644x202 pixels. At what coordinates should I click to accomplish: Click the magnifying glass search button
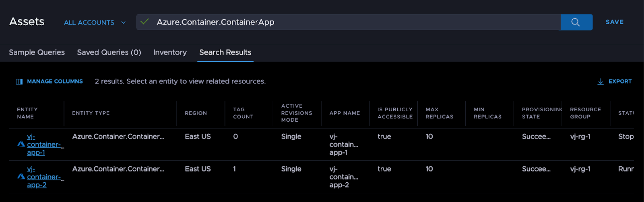coord(576,22)
